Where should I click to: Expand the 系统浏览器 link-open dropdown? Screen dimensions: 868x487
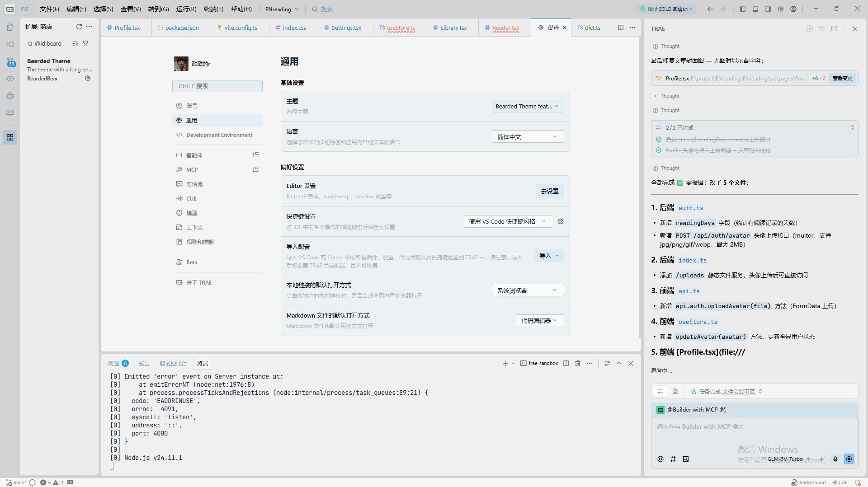527,290
